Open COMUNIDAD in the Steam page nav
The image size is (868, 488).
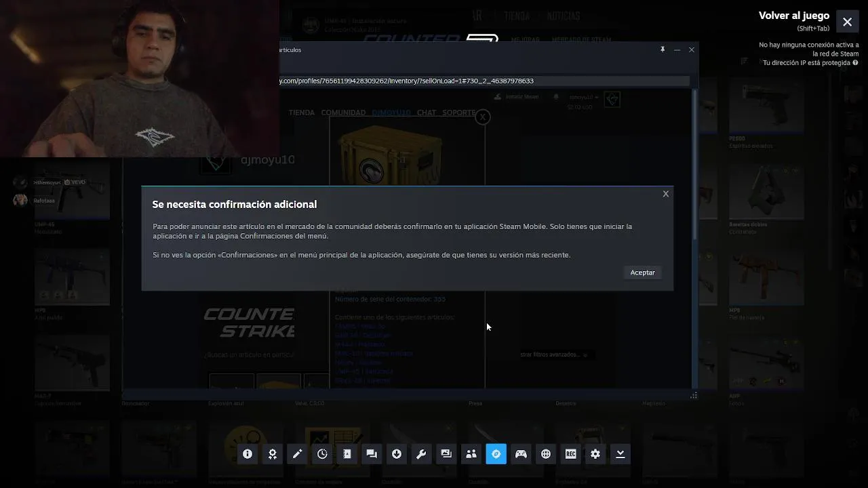pyautogui.click(x=343, y=113)
